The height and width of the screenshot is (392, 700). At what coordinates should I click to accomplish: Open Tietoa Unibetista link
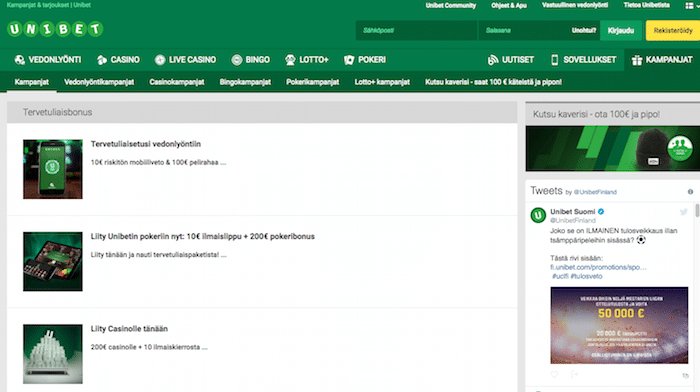(x=646, y=5)
